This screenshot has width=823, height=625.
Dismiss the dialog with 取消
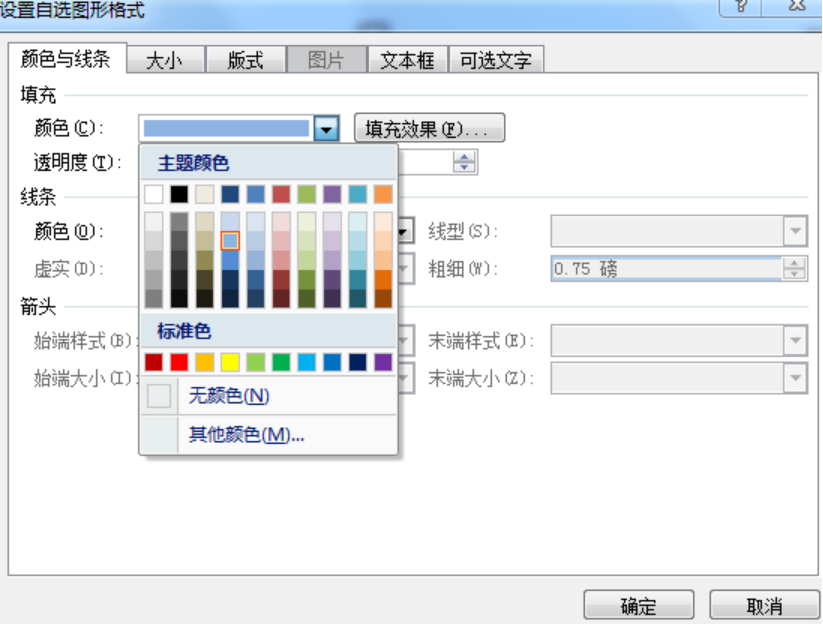[764, 605]
